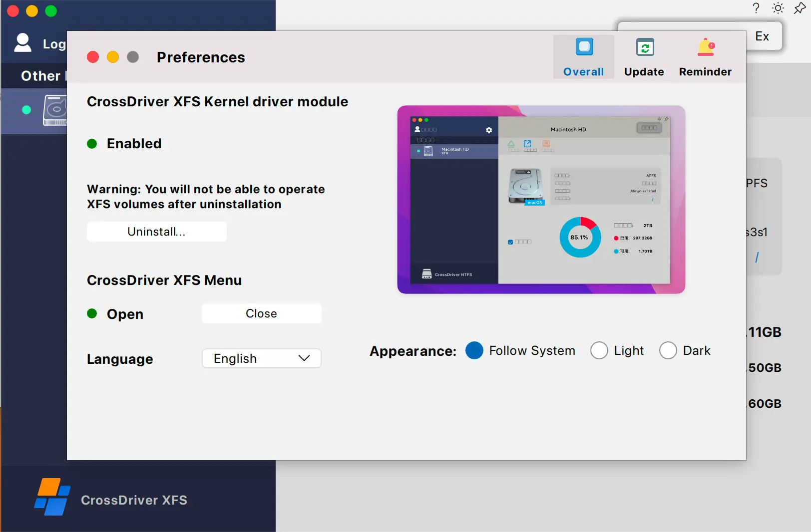811x532 pixels.
Task: Click the Reminder tab's bell icon
Action: pyautogui.click(x=706, y=47)
